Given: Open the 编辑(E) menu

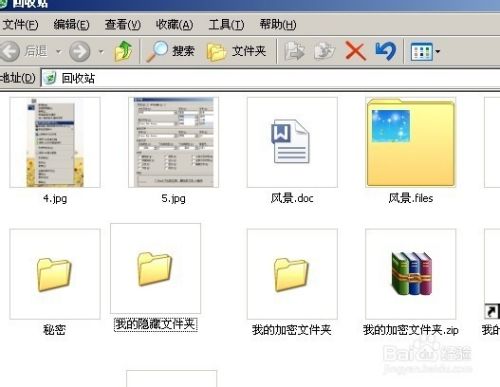Looking at the screenshot, I should (71, 24).
